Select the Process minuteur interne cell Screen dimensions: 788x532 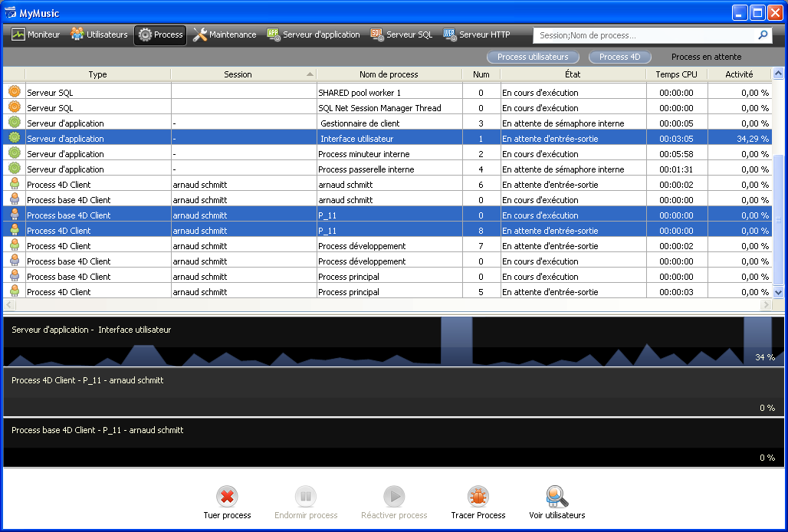389,154
